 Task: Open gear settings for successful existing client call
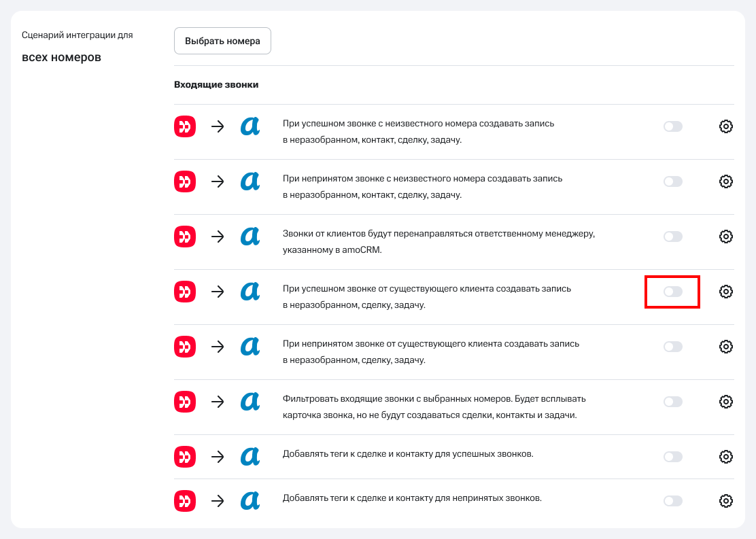725,292
